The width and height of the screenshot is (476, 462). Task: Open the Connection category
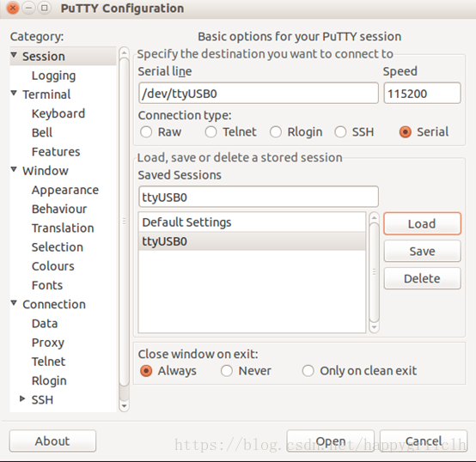[x=54, y=305]
